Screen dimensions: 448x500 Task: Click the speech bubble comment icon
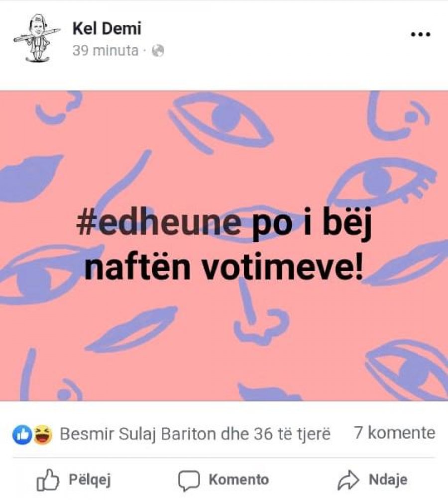click(x=189, y=481)
